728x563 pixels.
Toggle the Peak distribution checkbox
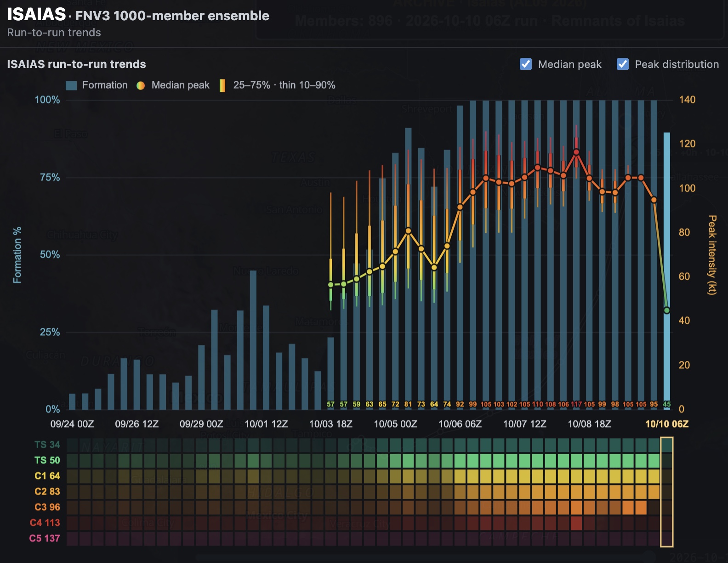(623, 64)
